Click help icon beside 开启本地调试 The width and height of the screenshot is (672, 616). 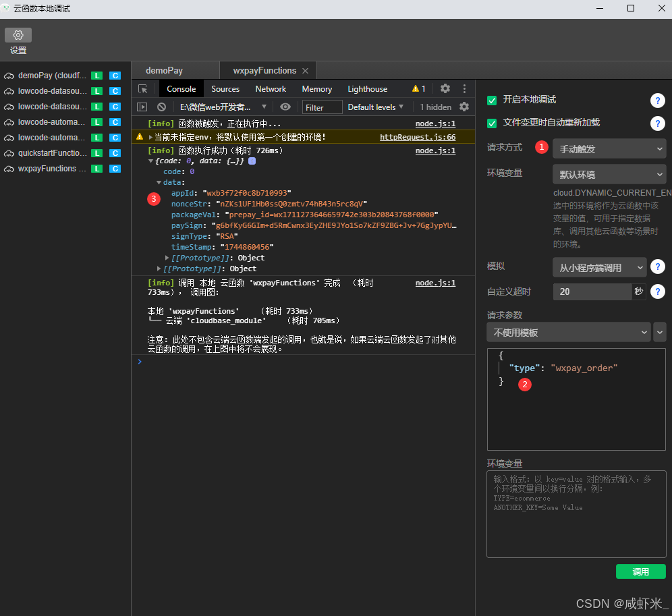click(x=657, y=101)
